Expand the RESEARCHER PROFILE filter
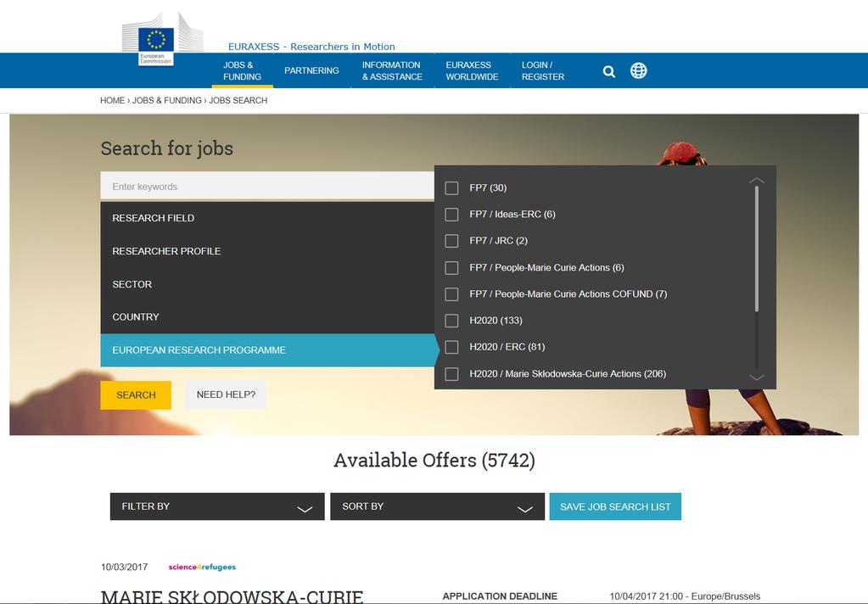This screenshot has height=604, width=868. click(x=267, y=251)
